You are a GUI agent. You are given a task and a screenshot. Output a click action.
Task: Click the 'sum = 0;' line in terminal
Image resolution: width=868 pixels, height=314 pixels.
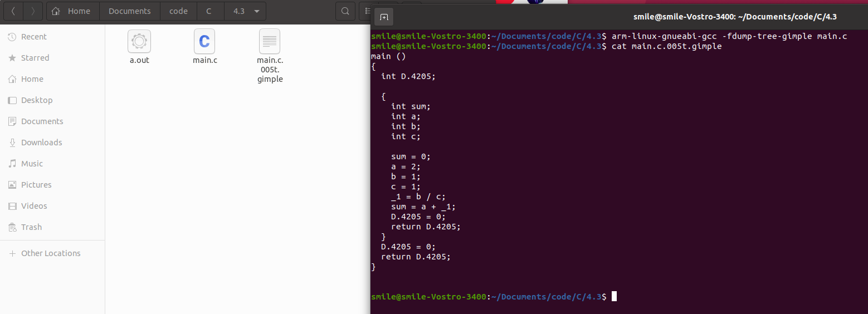(x=411, y=156)
